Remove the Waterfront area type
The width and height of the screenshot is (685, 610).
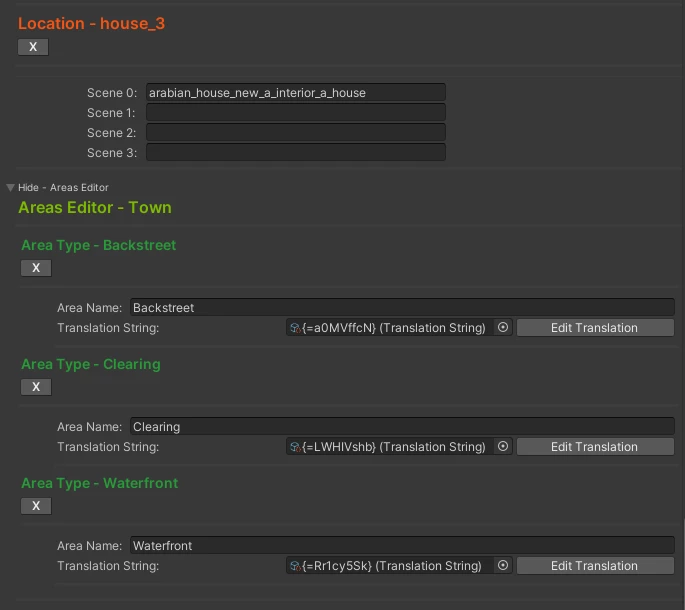coord(36,506)
